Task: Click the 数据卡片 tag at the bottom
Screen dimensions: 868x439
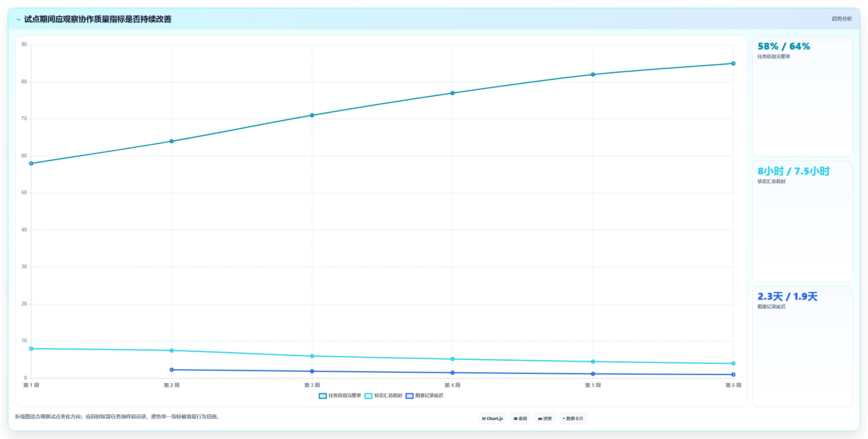Action: (x=573, y=418)
